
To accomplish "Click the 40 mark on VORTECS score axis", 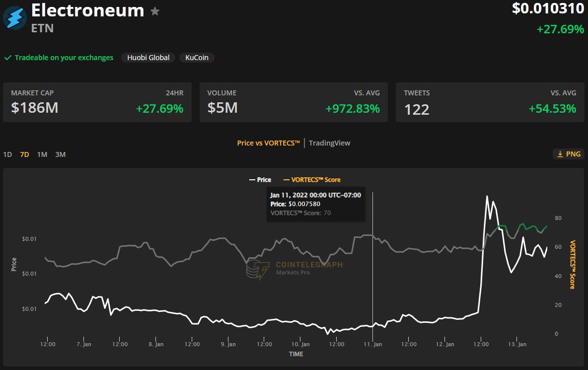I will pos(558,276).
